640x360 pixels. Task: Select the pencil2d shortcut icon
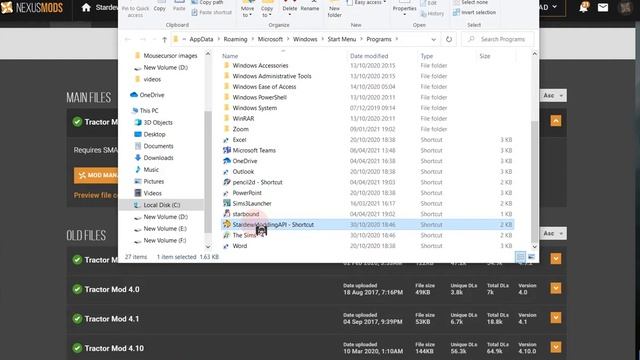click(x=227, y=182)
